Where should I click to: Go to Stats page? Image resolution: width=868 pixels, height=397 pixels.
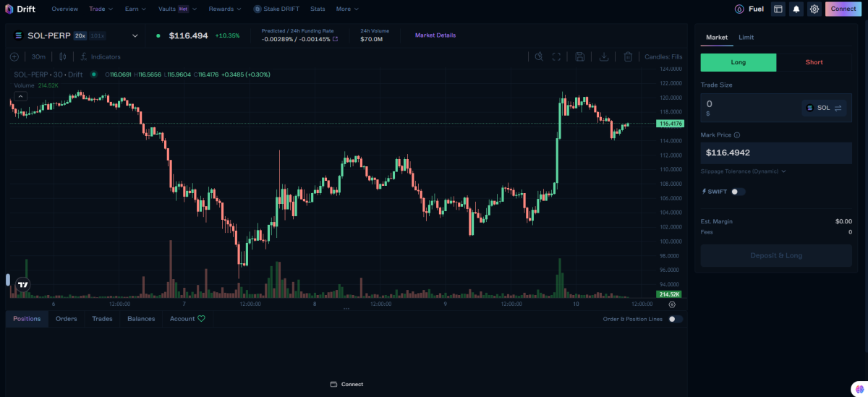(x=318, y=9)
